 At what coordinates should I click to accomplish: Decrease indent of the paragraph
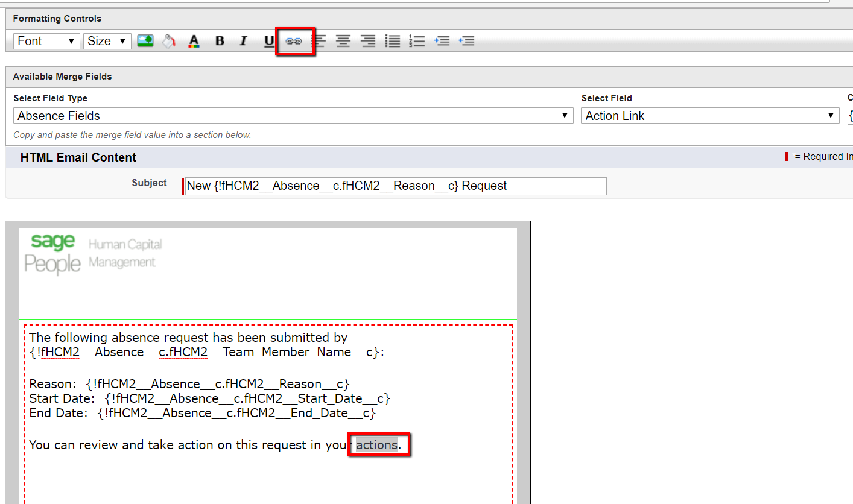pyautogui.click(x=466, y=41)
